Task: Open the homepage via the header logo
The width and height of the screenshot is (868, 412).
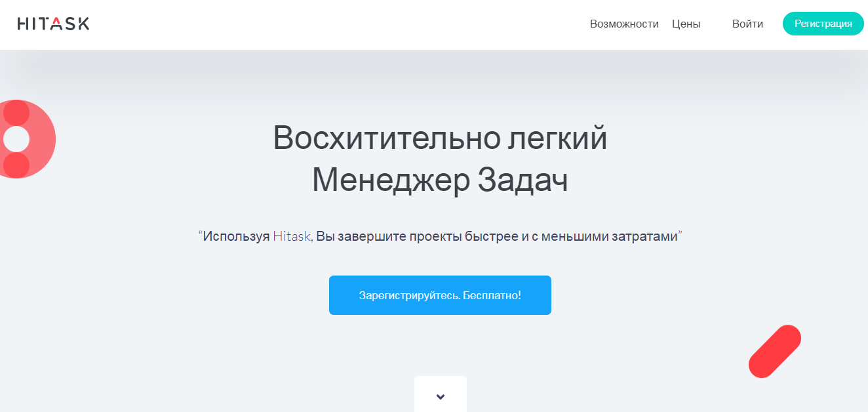Action: coord(54,23)
